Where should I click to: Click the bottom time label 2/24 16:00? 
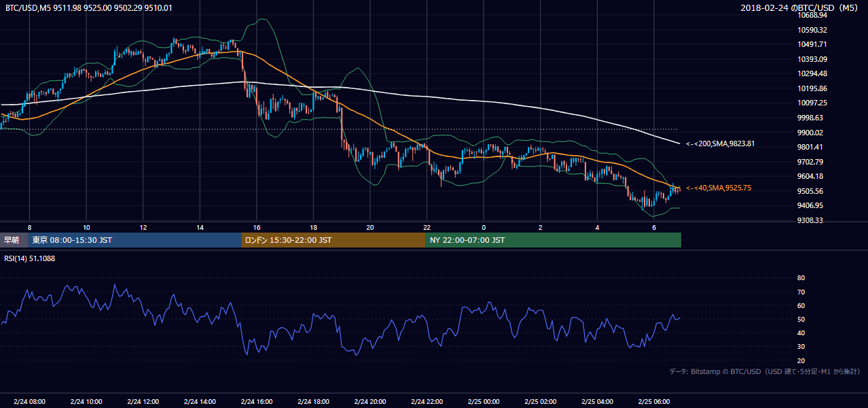(x=257, y=402)
